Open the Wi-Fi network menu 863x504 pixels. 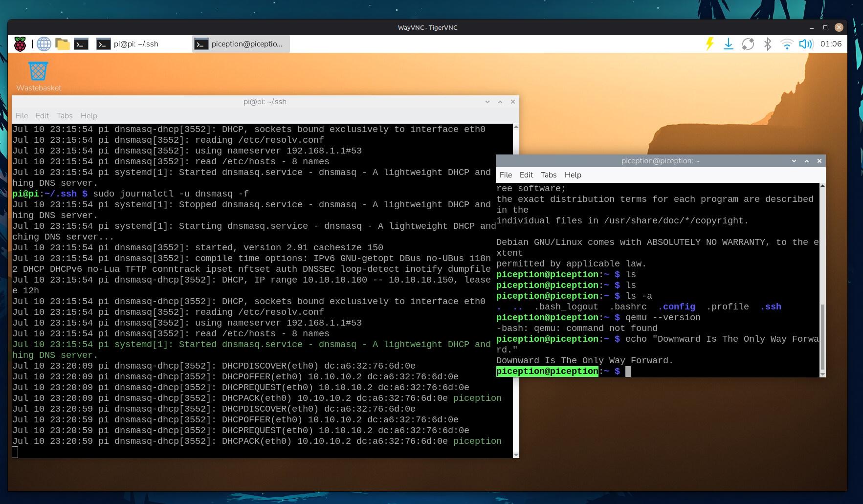click(x=787, y=44)
